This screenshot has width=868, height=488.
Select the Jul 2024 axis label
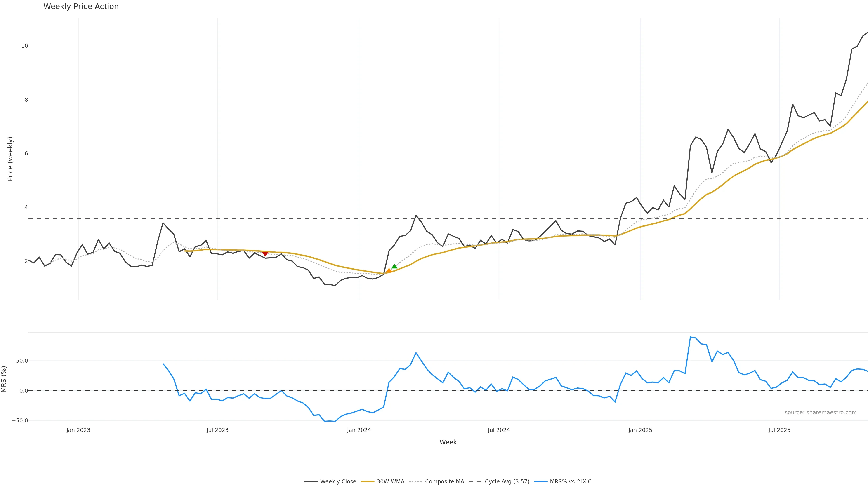point(499,430)
